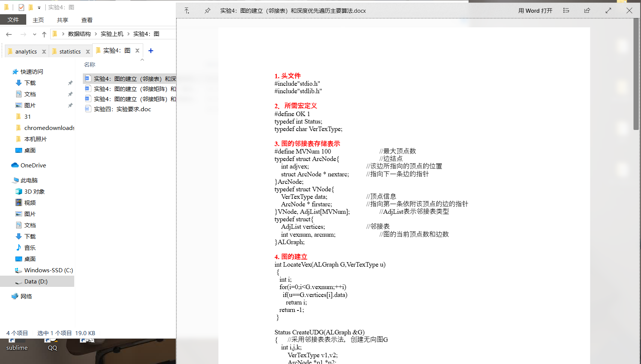The width and height of the screenshot is (641, 364).
Task: Click the pin icon next to pinned 文档
Action: tap(70, 94)
